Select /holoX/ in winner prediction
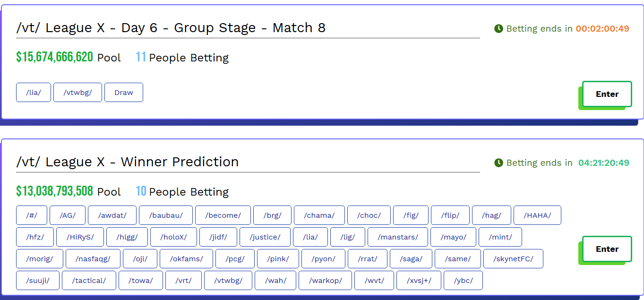Image resolution: width=644 pixels, height=300 pixels. point(173,237)
